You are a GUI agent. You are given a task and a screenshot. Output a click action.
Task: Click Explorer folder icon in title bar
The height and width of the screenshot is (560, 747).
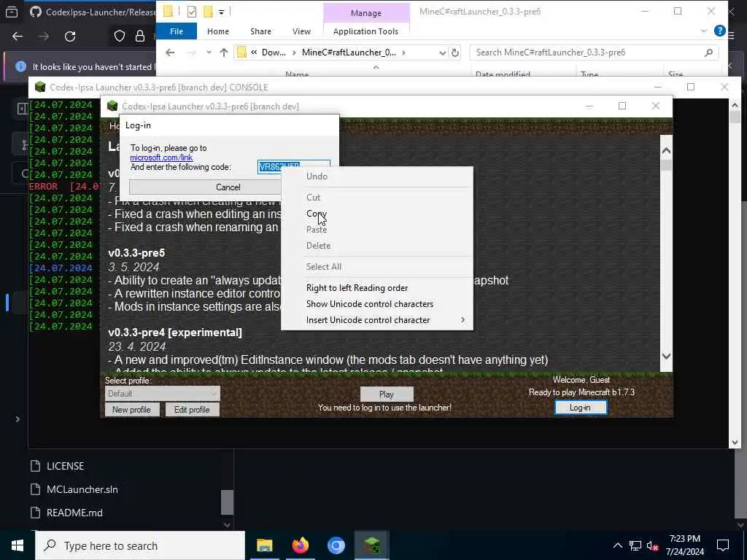tap(169, 12)
